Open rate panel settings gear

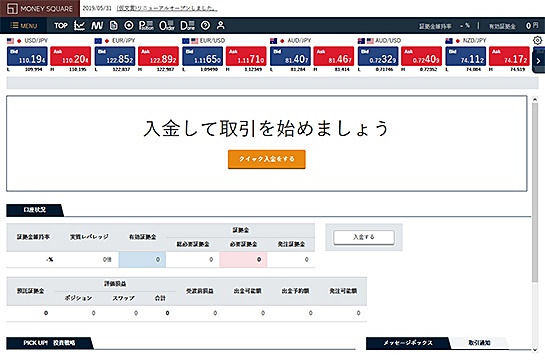(537, 40)
